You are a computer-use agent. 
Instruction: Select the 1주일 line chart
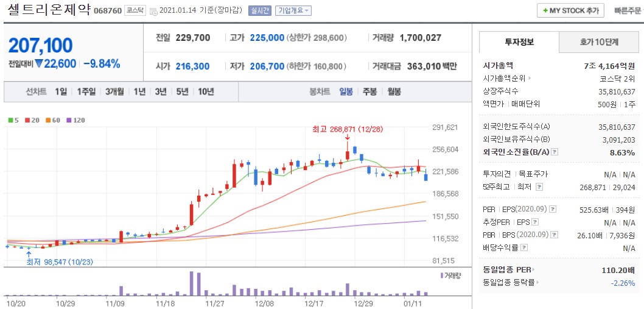[x=86, y=92]
